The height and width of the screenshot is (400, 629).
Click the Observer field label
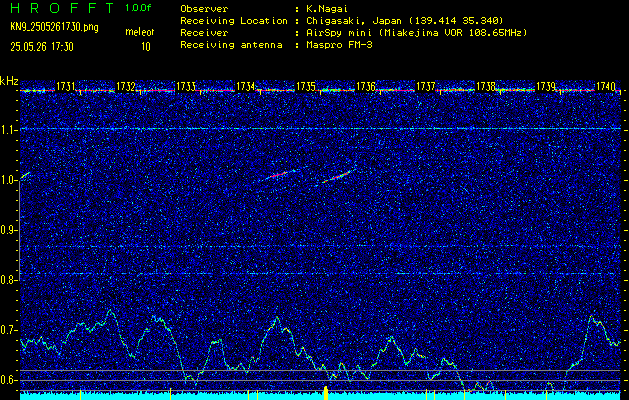click(204, 9)
